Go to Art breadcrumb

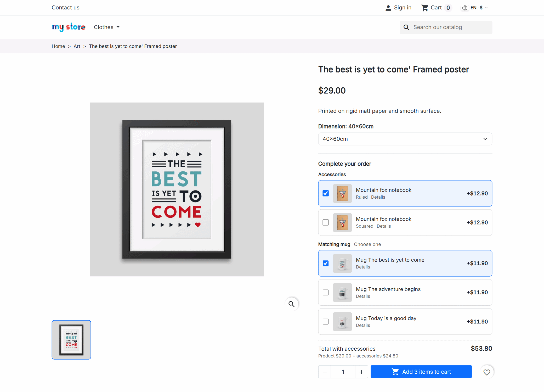[77, 46]
